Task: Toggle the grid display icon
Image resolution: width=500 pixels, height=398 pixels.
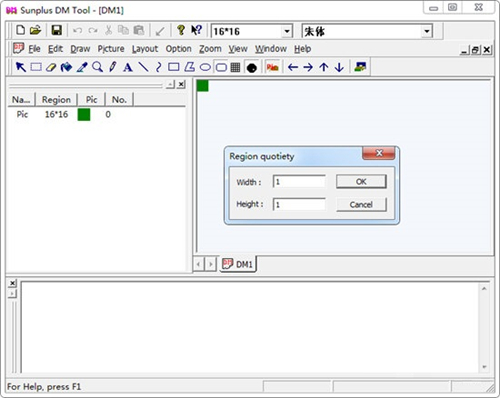Action: pyautogui.click(x=235, y=67)
